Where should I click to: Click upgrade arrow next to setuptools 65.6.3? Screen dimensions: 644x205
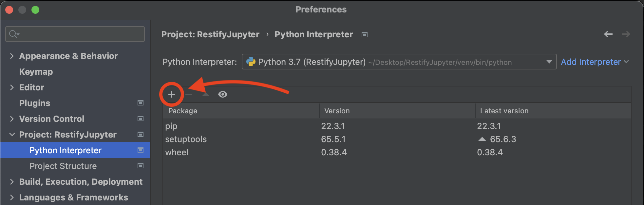tap(482, 139)
